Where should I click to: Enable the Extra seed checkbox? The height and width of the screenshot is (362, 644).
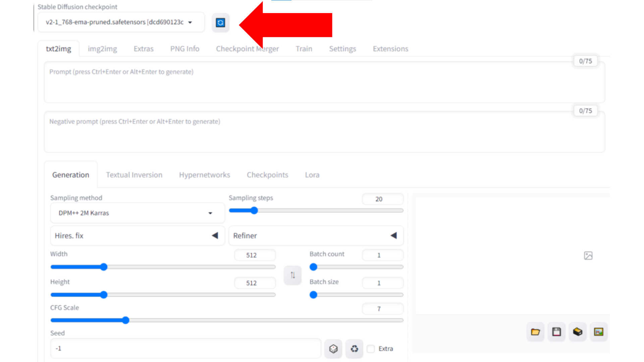[x=371, y=349]
